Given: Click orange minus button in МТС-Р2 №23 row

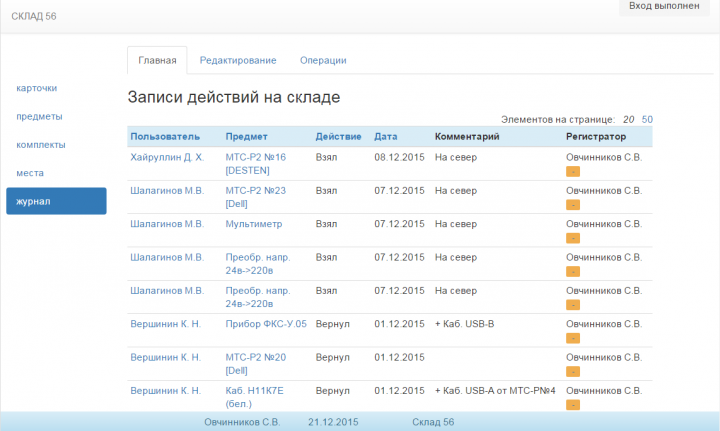Looking at the screenshot, I should coord(573,205).
